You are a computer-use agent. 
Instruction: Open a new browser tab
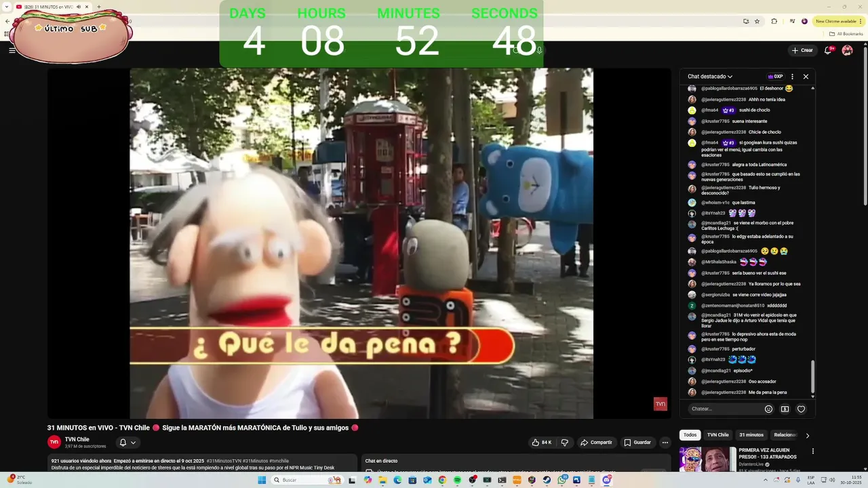[98, 7]
